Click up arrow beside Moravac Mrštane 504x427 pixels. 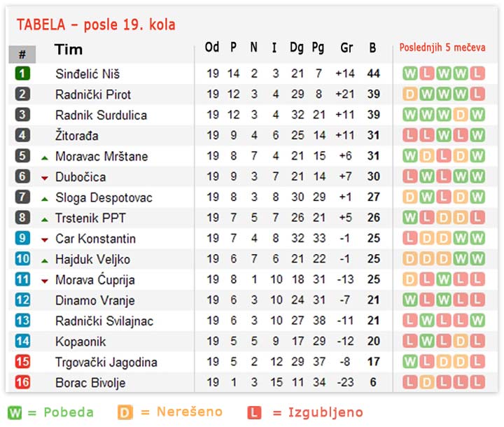45,158
